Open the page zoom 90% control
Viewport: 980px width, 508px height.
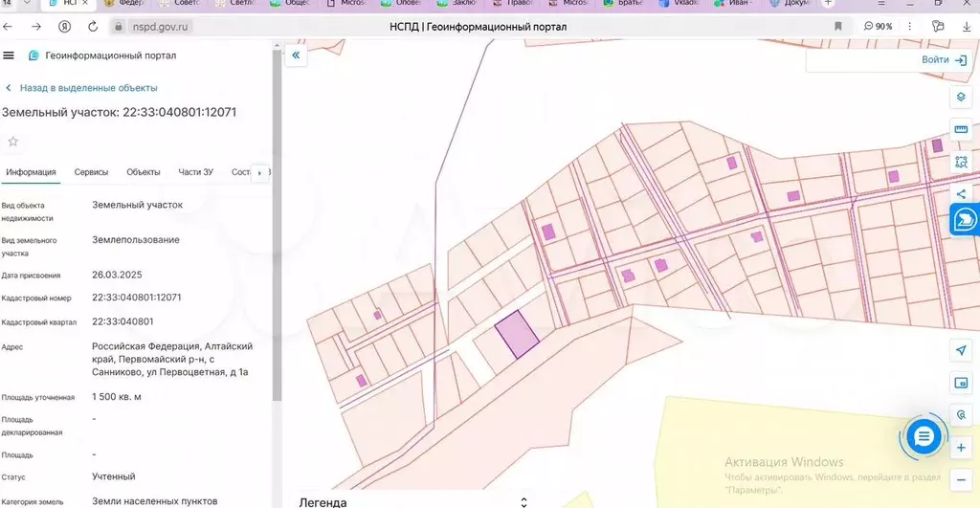(878, 26)
